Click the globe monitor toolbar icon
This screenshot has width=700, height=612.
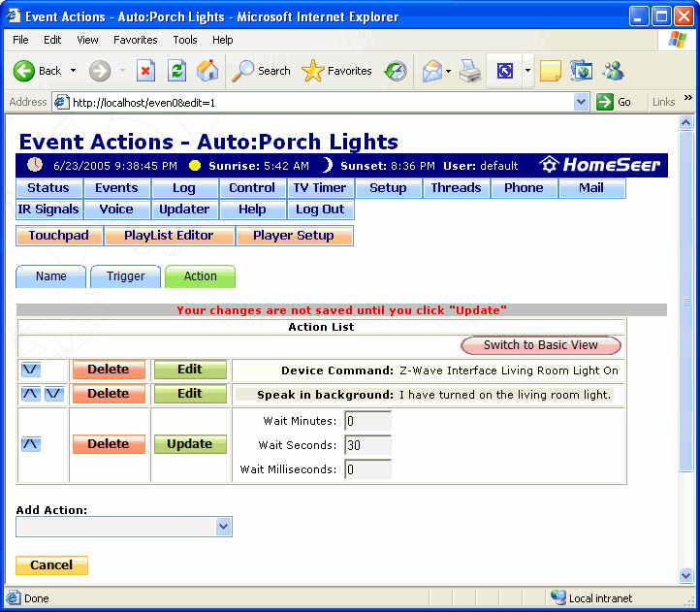click(582, 71)
